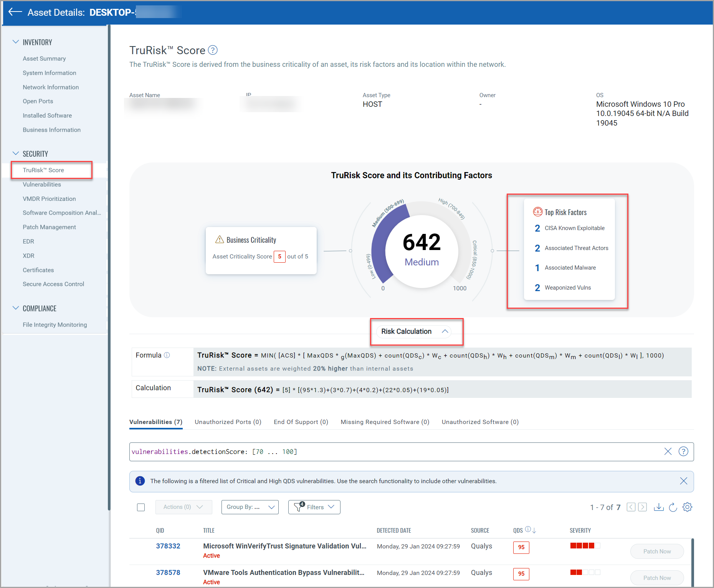
Task: Click Patch Now for VMware Tools vulnerability
Action: pyautogui.click(x=657, y=578)
